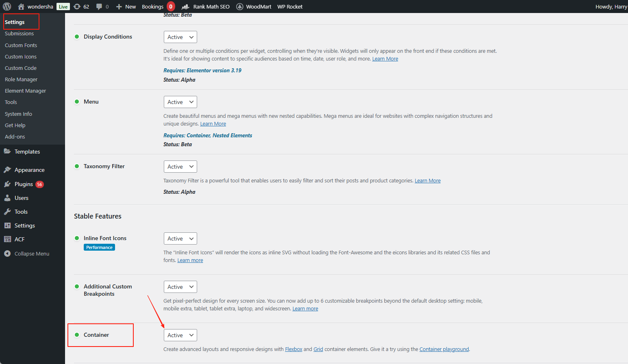Open the Display Conditions status dropdown
628x364 pixels.
[x=180, y=37]
